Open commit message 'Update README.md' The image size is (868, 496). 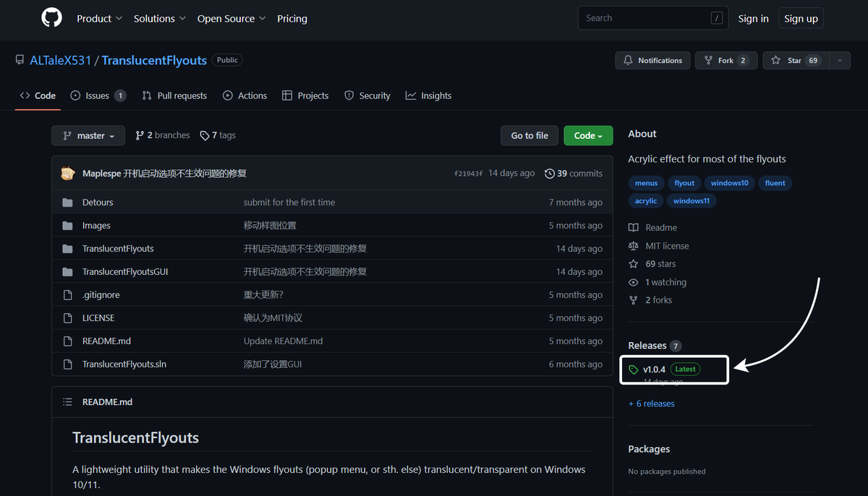[x=283, y=341]
